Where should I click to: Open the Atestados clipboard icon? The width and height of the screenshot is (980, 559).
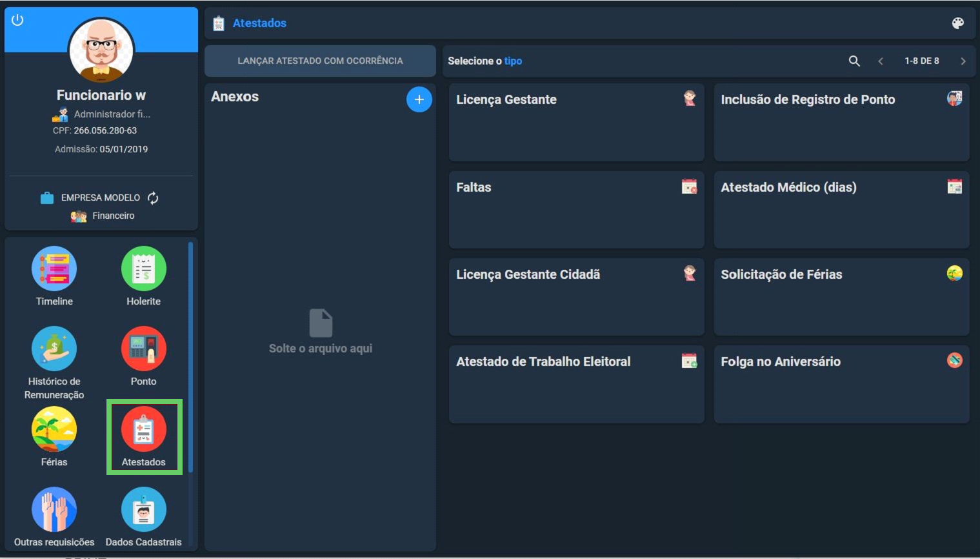144,429
